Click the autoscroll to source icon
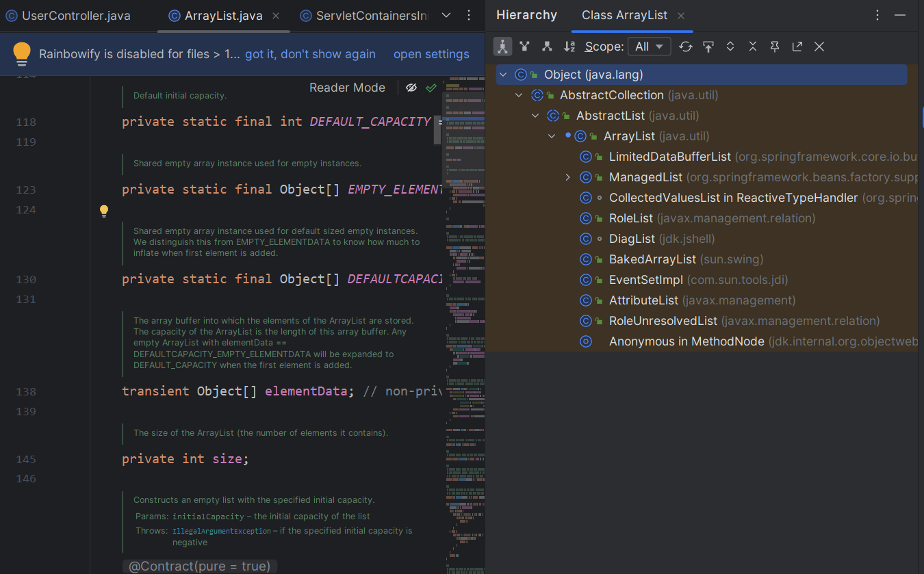Screen dimensions: 924x574 tap(708, 47)
